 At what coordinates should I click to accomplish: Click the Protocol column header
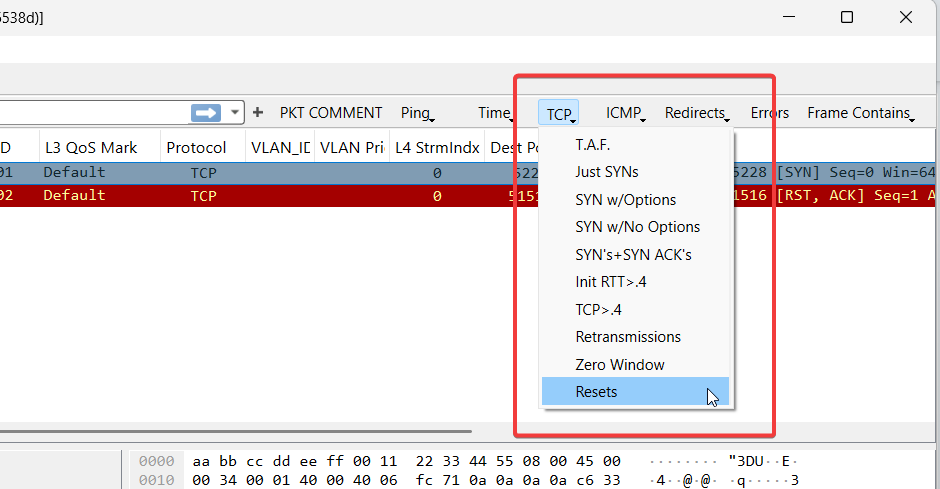(x=196, y=147)
